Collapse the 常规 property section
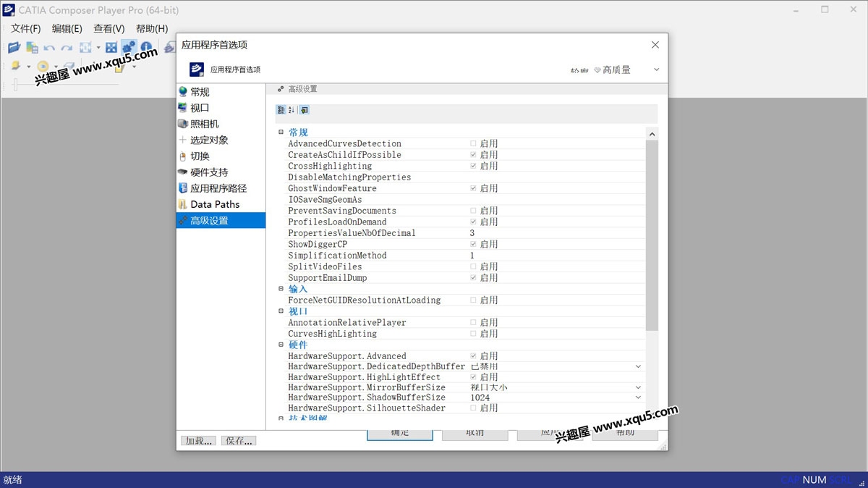Image resolution: width=868 pixels, height=488 pixels. (281, 132)
